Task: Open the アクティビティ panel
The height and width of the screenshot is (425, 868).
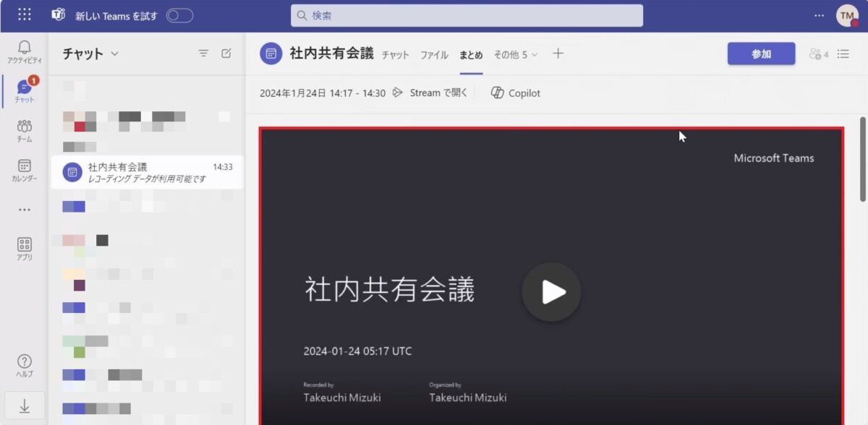Action: [x=24, y=51]
